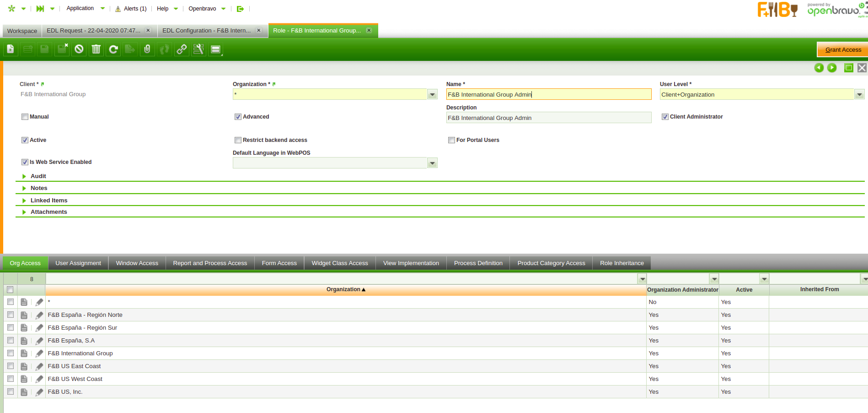868x413 pixels.
Task: Switch to the Workspace tab
Action: (x=22, y=31)
